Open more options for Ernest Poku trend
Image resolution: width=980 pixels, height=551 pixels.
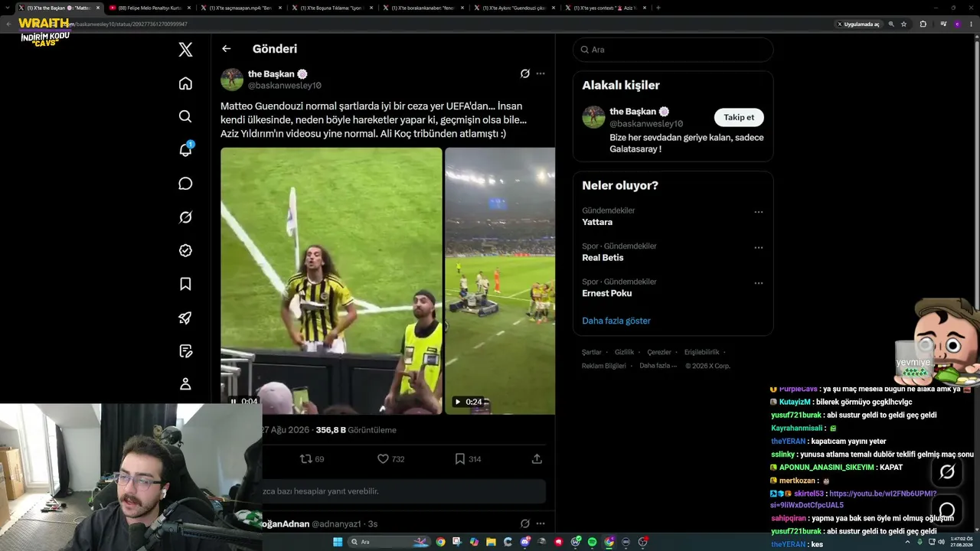(x=759, y=283)
